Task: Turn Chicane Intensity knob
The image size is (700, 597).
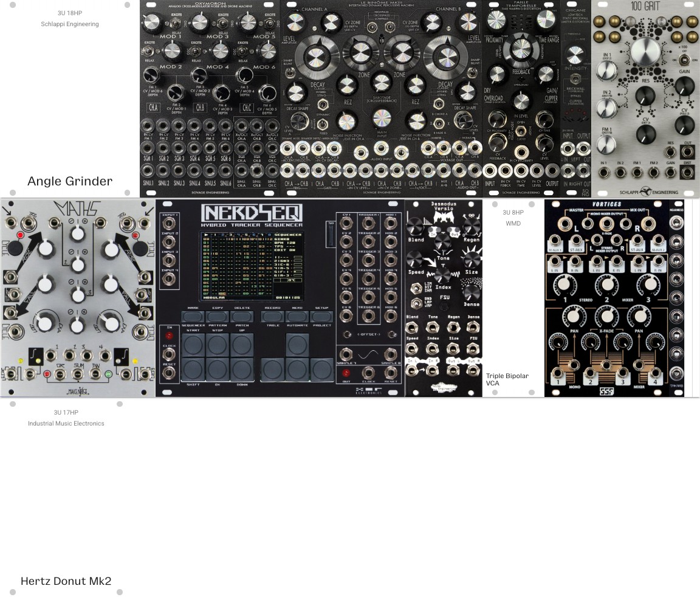Action: (x=575, y=55)
